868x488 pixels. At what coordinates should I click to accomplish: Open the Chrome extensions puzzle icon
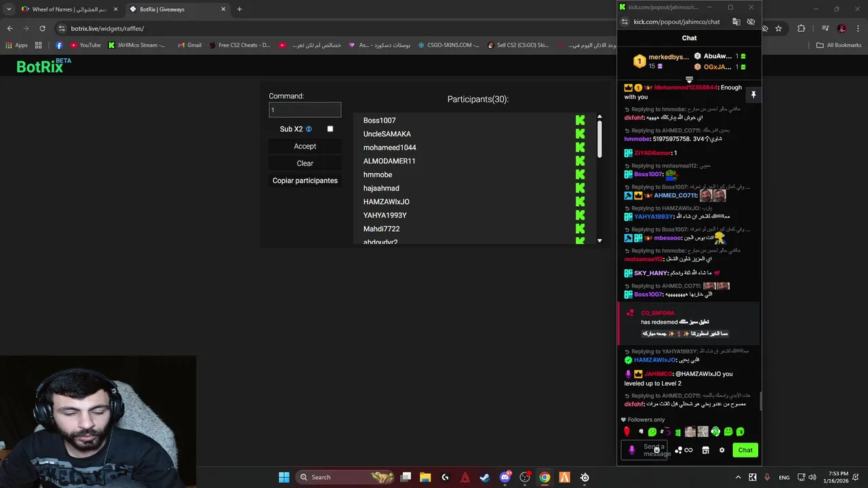pos(802,28)
